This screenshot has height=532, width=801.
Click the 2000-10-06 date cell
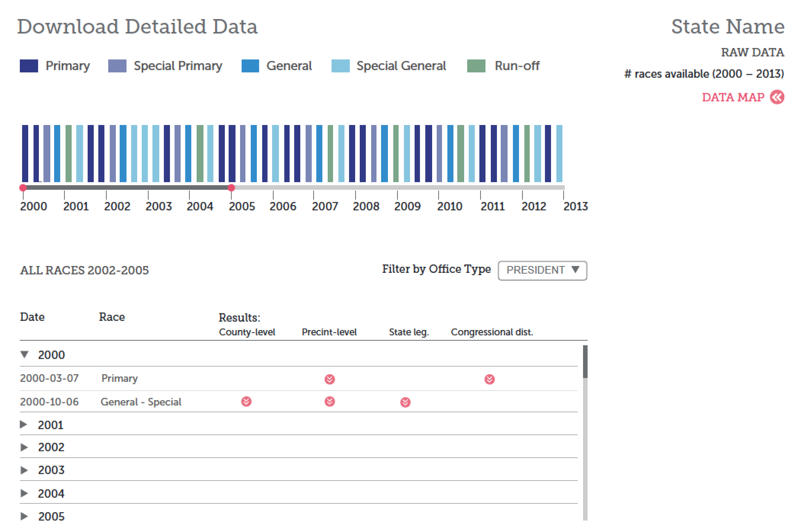[49, 402]
